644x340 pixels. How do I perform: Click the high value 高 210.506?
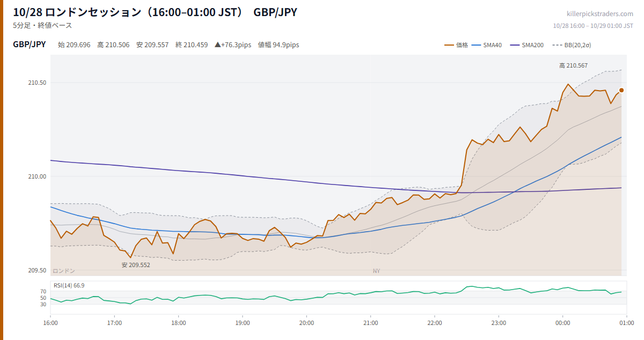(113, 45)
